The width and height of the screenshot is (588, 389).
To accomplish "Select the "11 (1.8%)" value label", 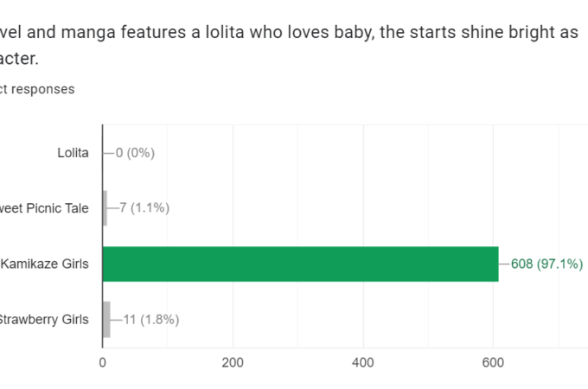I will [x=150, y=319].
